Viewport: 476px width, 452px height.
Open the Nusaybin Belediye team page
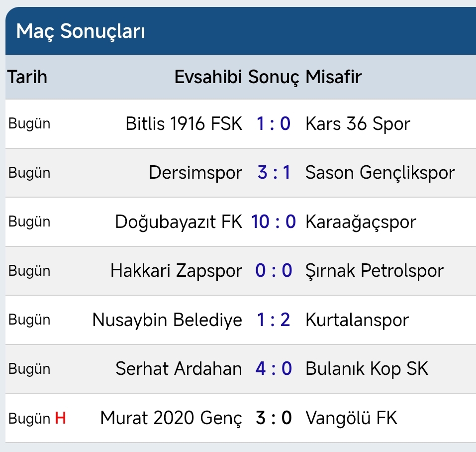click(x=167, y=320)
